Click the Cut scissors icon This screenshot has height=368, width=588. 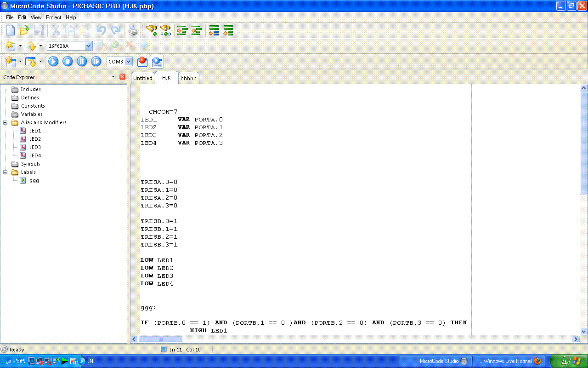[56, 31]
